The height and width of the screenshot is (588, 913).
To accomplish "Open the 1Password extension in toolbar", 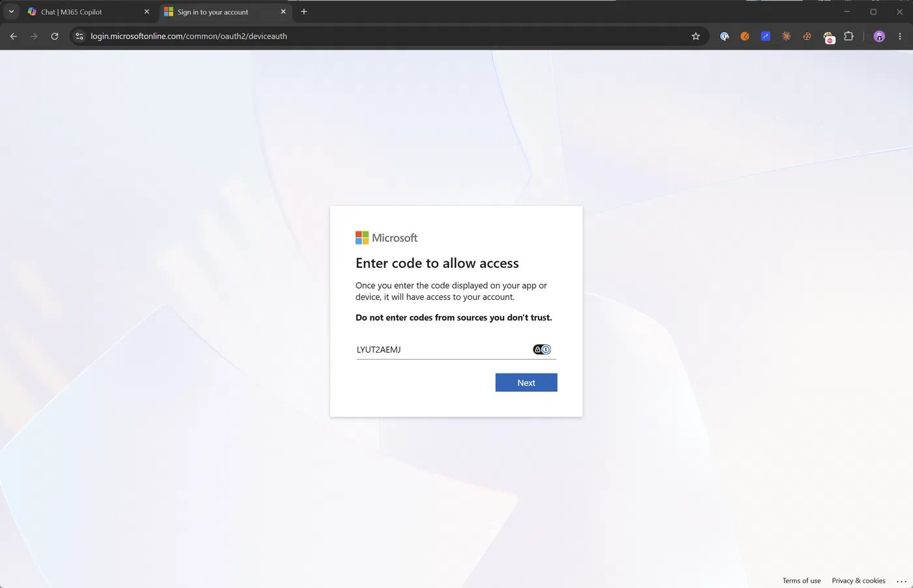I will [x=725, y=37].
